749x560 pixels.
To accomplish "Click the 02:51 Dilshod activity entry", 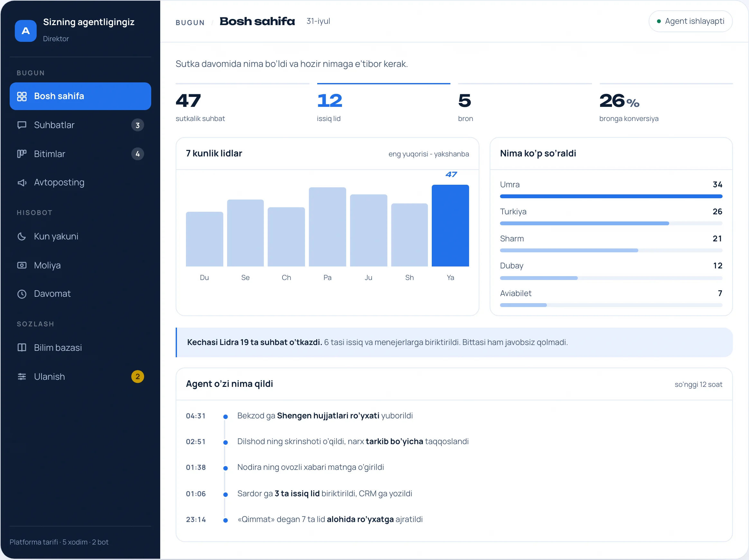I will (x=454, y=442).
